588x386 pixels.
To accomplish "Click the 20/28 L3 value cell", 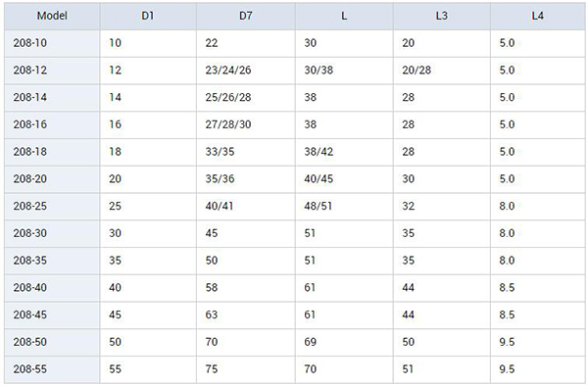I will [442, 71].
